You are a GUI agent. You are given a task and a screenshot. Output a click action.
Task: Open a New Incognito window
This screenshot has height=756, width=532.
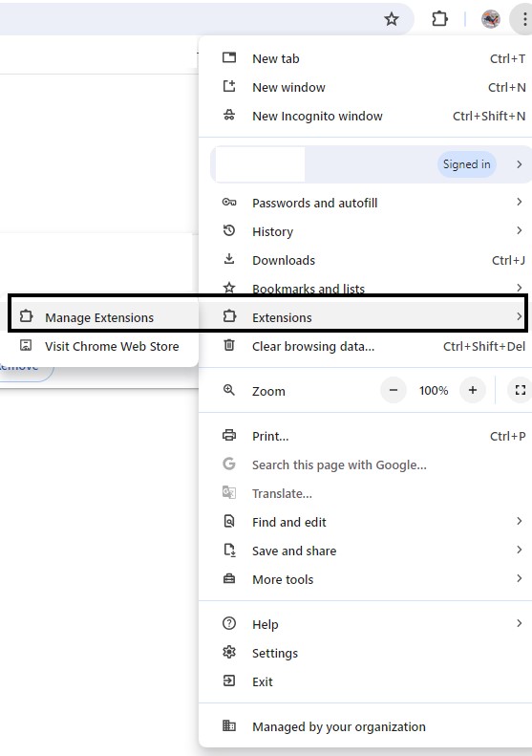[x=365, y=116]
